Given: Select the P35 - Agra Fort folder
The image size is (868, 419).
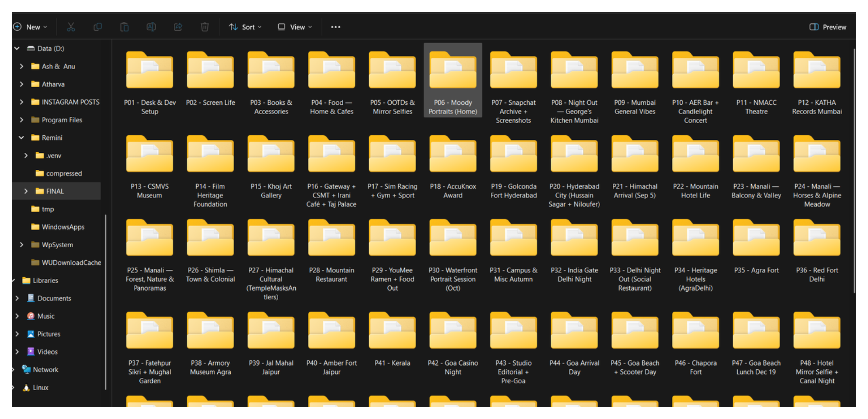Looking at the screenshot, I should point(756,247).
